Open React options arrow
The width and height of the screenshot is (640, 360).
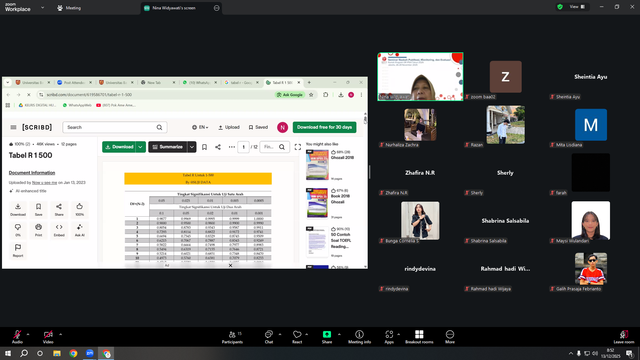307,334
